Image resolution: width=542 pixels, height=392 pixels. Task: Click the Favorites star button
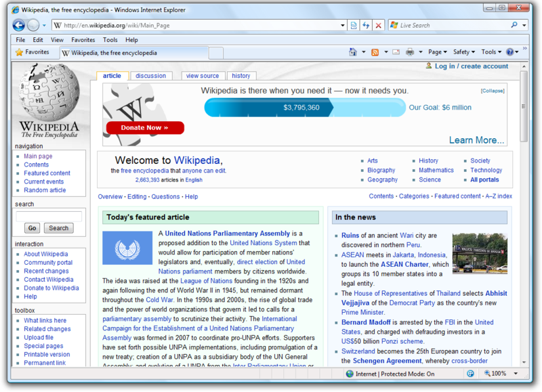[x=32, y=52]
